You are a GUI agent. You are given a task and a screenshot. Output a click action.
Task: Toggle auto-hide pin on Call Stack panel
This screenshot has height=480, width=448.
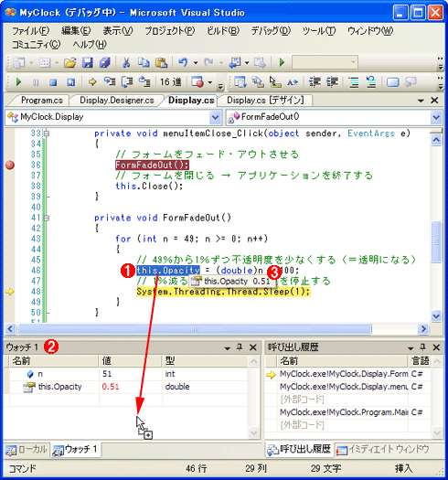[x=423, y=347]
